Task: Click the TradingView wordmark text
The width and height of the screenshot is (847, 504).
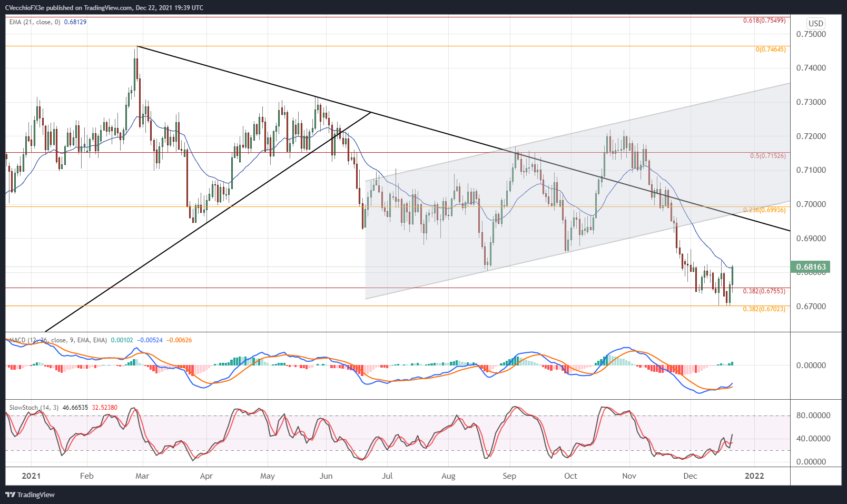Action: (x=36, y=495)
